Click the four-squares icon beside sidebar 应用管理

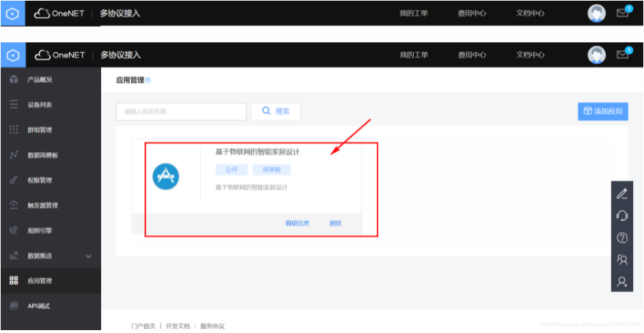point(14,281)
